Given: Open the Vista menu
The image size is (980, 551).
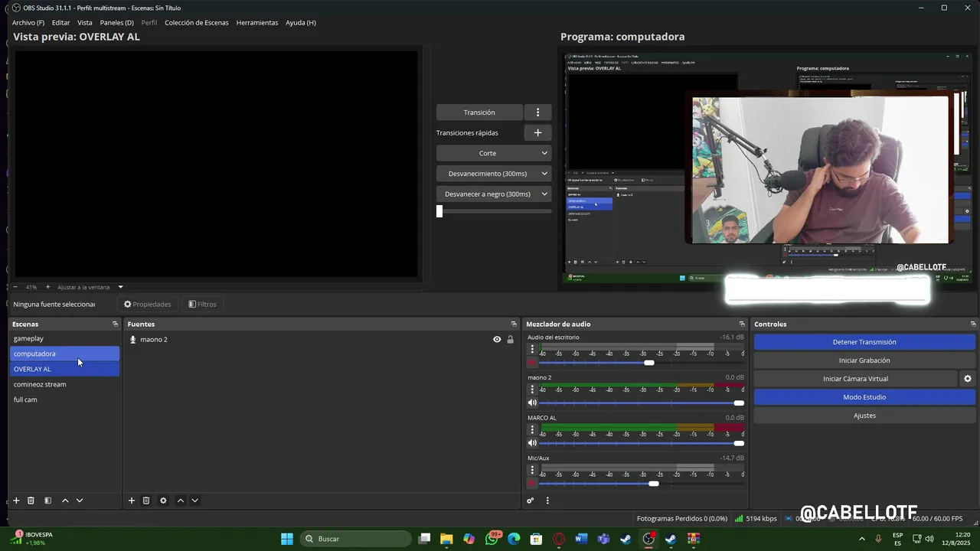Looking at the screenshot, I should point(85,23).
